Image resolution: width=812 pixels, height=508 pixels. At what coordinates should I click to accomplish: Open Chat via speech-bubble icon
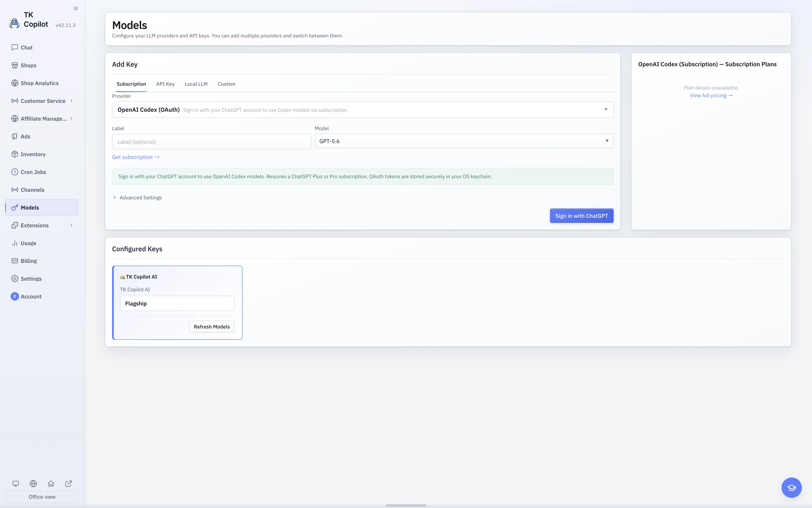[x=14, y=47]
